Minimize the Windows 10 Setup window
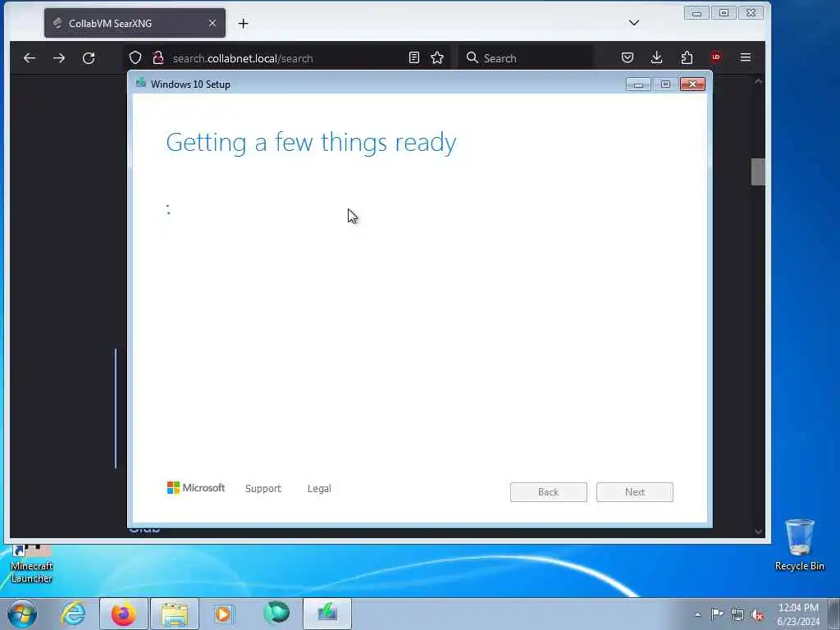This screenshot has height=630, width=840. [x=638, y=84]
